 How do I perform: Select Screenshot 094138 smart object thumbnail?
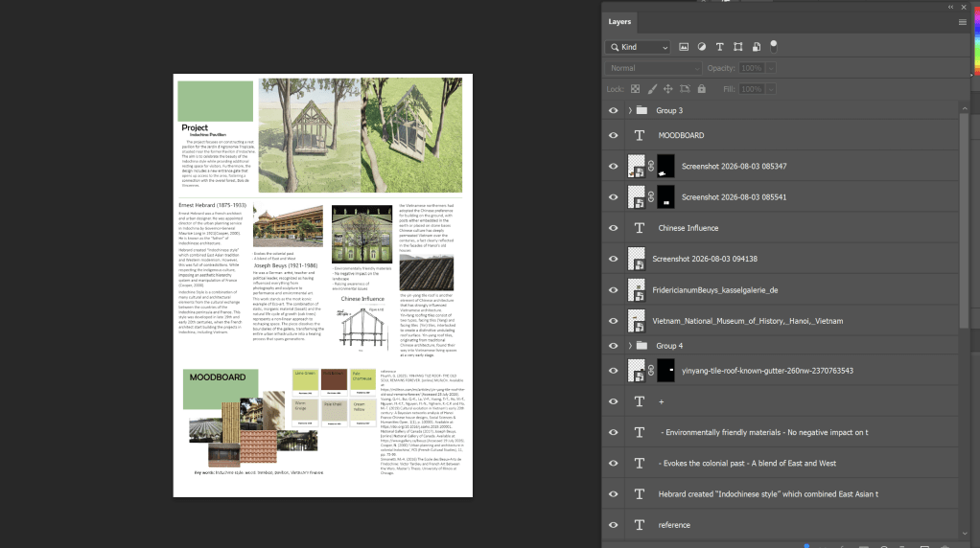point(637,259)
